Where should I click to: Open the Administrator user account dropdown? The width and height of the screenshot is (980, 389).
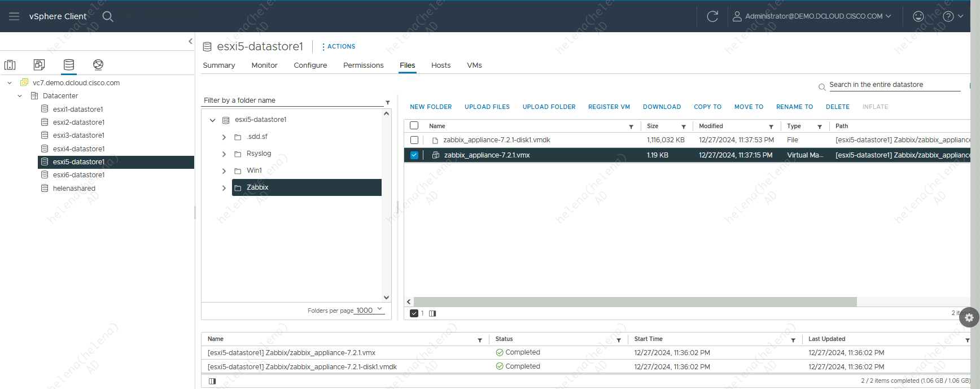click(813, 16)
